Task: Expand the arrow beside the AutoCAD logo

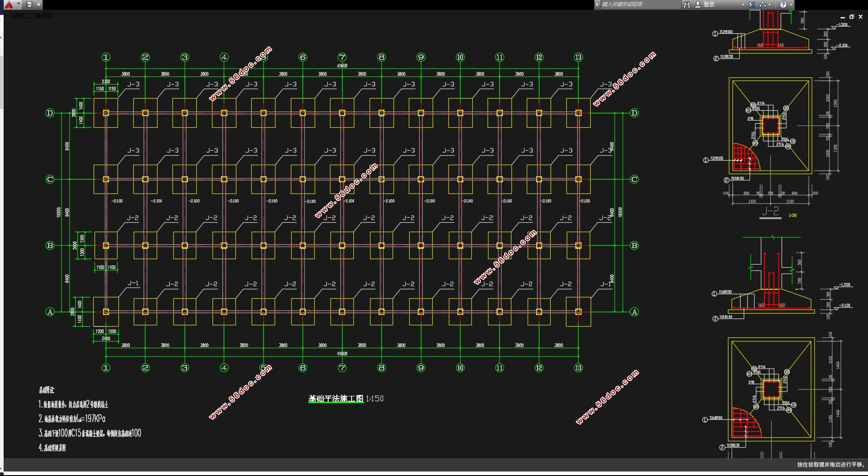Action: (x=18, y=4)
